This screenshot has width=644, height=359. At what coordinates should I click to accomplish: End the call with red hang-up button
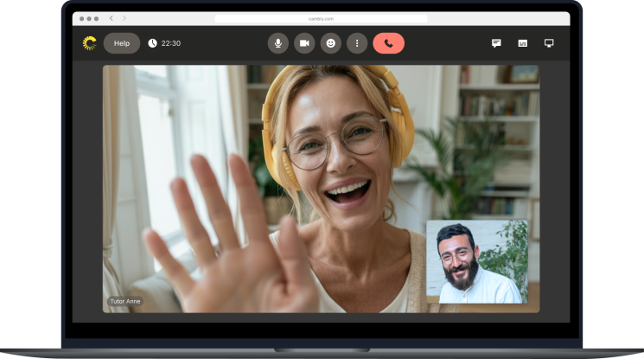[x=388, y=43]
